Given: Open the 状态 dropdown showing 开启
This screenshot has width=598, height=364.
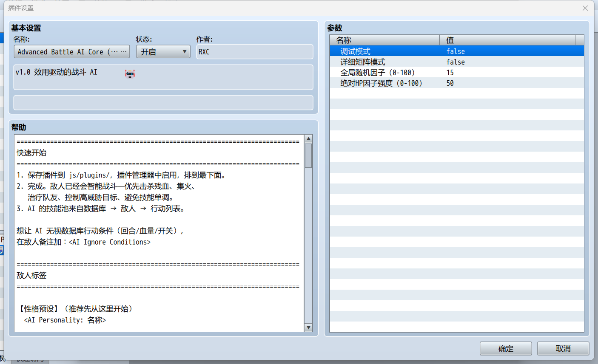Looking at the screenshot, I should tap(163, 52).
